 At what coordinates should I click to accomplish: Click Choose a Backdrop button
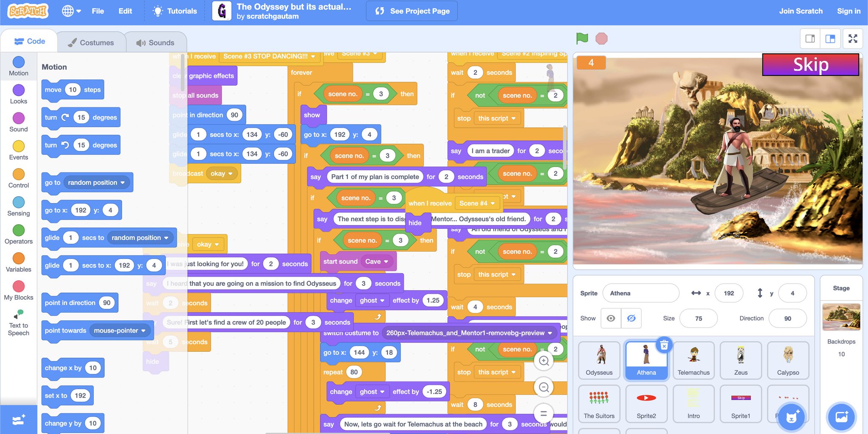coord(841,417)
